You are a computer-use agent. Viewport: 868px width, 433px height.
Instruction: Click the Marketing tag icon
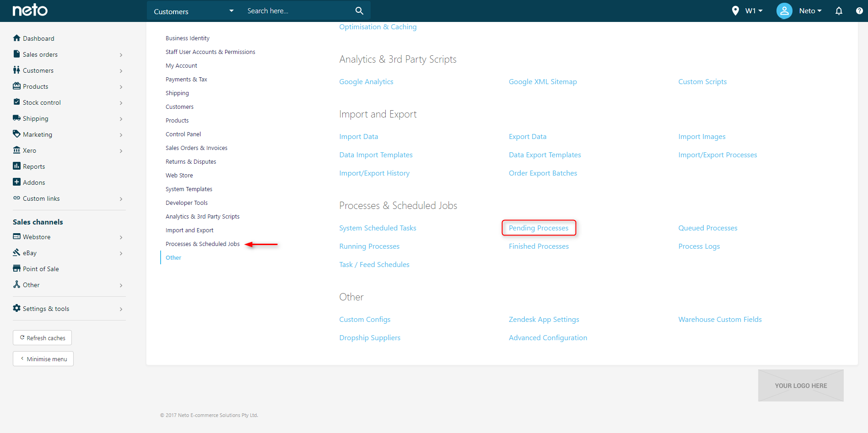17,134
